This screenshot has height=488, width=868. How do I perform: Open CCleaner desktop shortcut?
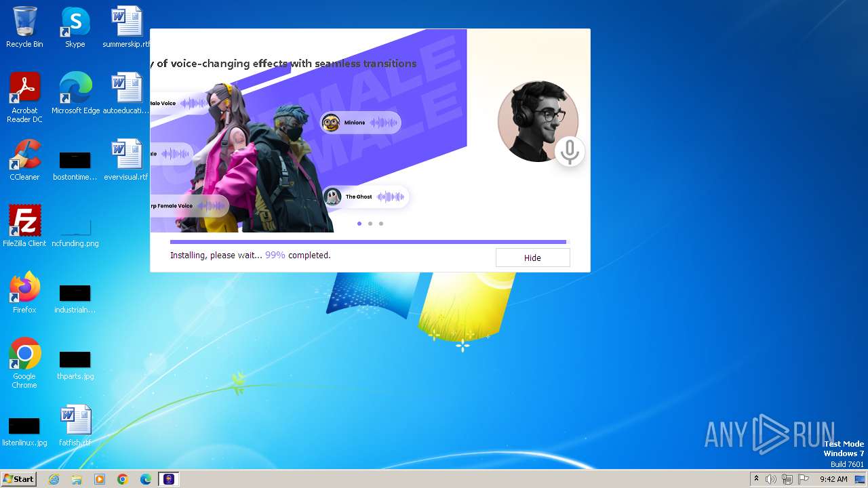[24, 160]
